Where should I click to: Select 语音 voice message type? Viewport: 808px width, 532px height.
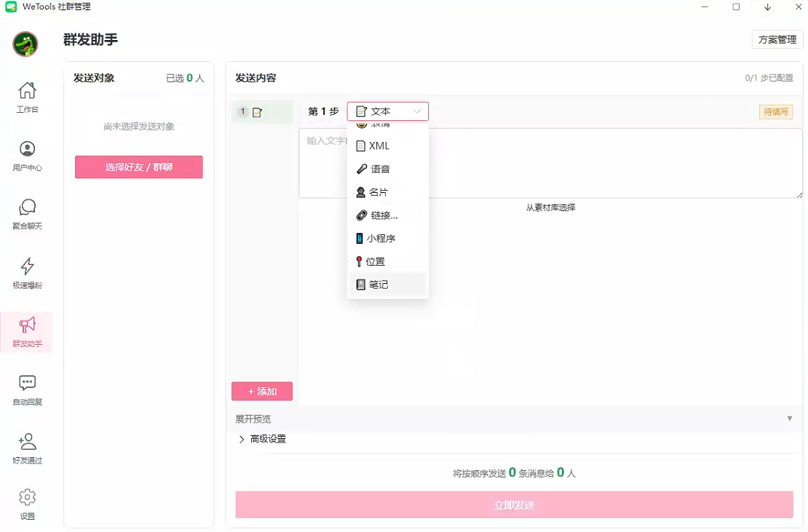pyautogui.click(x=379, y=169)
